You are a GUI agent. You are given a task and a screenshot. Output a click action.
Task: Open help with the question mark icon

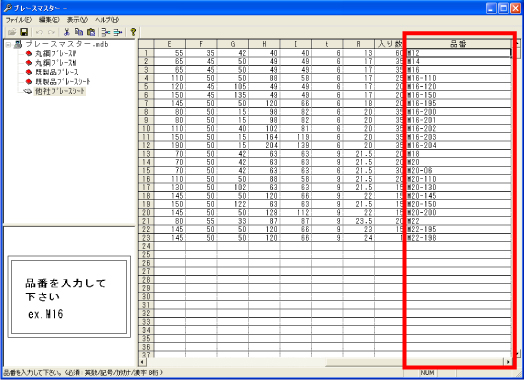click(x=133, y=32)
